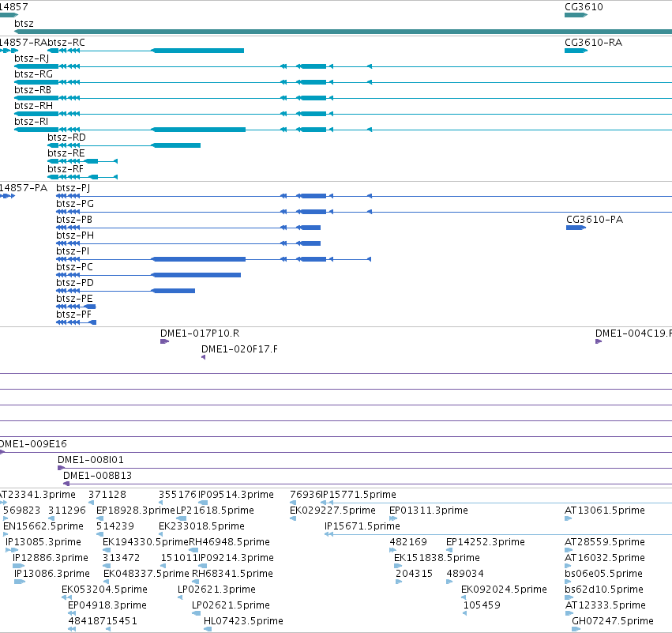Click the btsz-RI transcript label

point(31,122)
